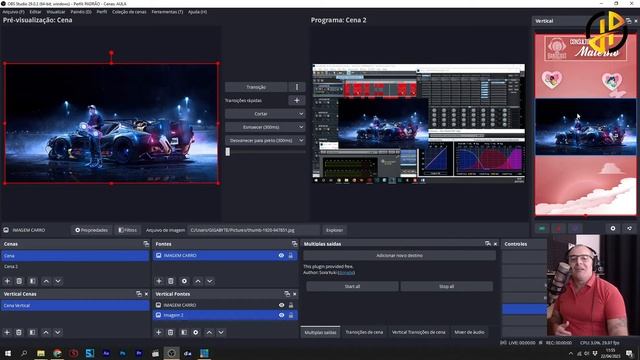Viewport: 640px width, 360px height.
Task: Open properties gear in Vertical Fontes panel
Action: click(x=196, y=332)
